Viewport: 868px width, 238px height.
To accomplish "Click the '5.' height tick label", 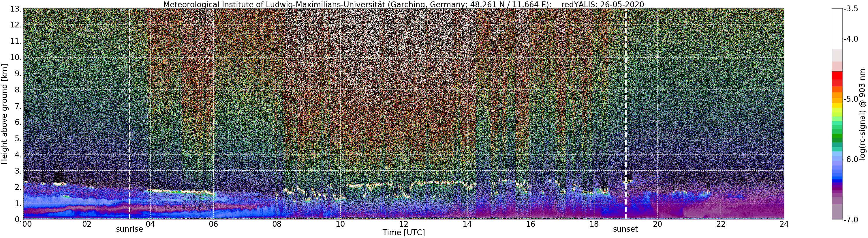I will pos(18,138).
